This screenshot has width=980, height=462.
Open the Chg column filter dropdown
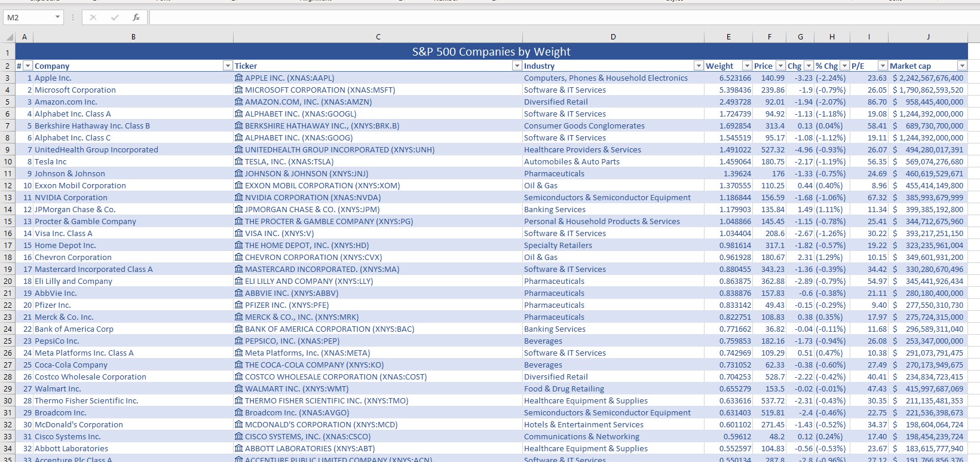pyautogui.click(x=808, y=66)
